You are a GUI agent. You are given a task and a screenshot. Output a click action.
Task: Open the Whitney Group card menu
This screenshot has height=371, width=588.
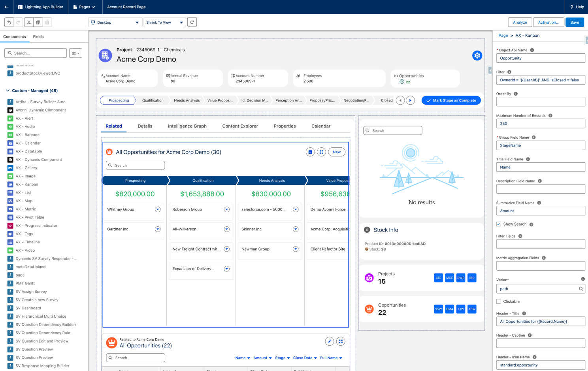click(158, 209)
